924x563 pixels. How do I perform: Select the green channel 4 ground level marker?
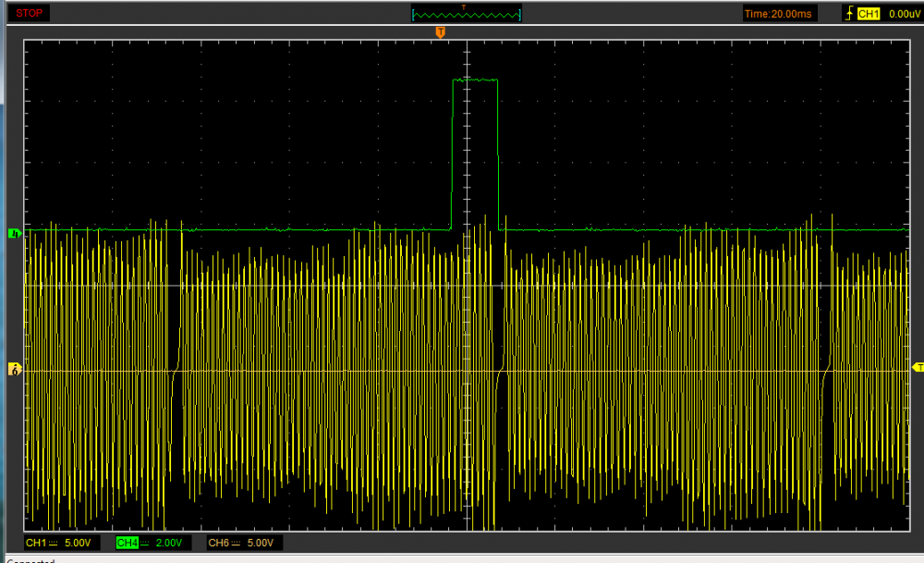point(14,234)
